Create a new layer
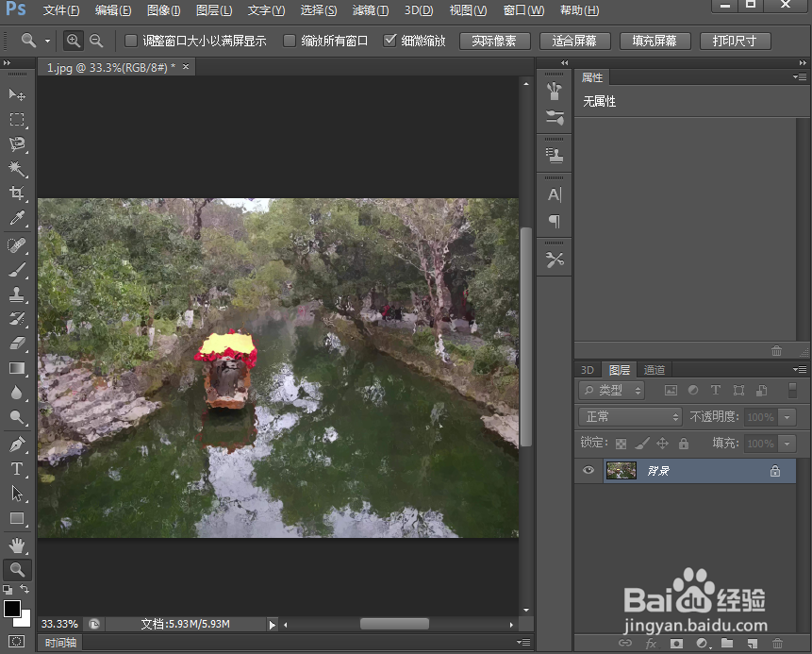 [753, 643]
